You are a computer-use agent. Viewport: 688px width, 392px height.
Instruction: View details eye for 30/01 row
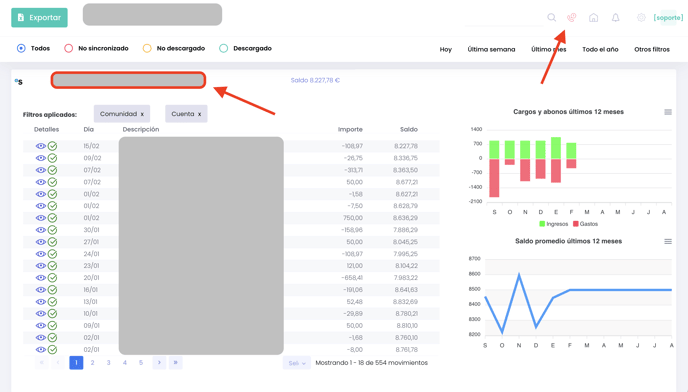click(x=41, y=230)
